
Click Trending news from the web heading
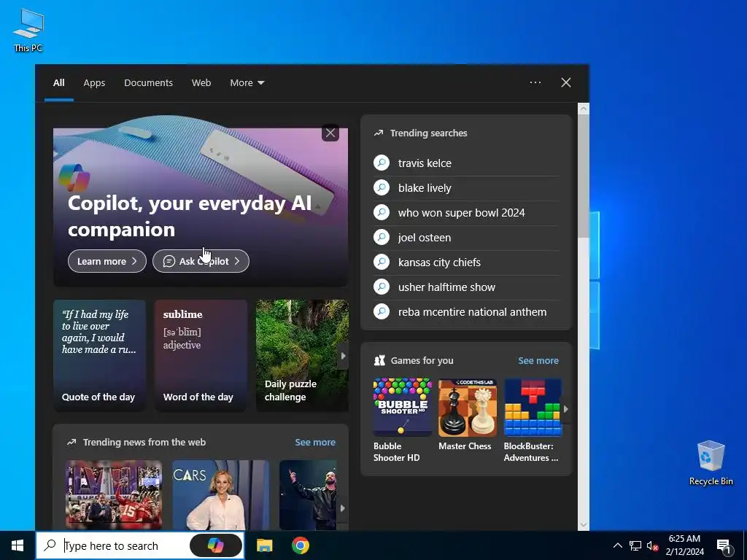point(144,442)
